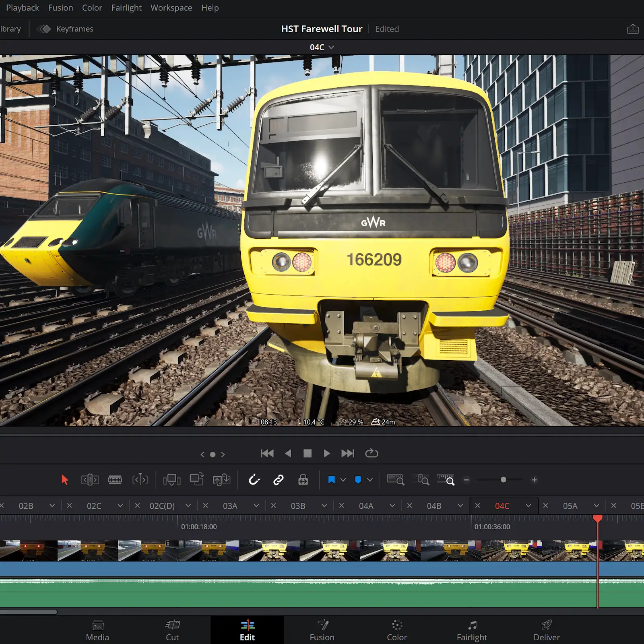Open the Help menu
The width and height of the screenshot is (644, 644).
210,8
